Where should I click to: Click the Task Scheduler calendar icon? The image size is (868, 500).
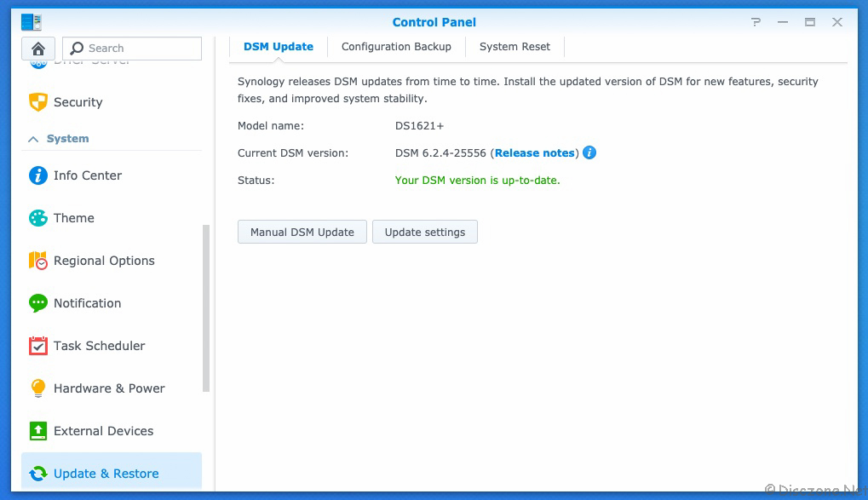(x=38, y=346)
